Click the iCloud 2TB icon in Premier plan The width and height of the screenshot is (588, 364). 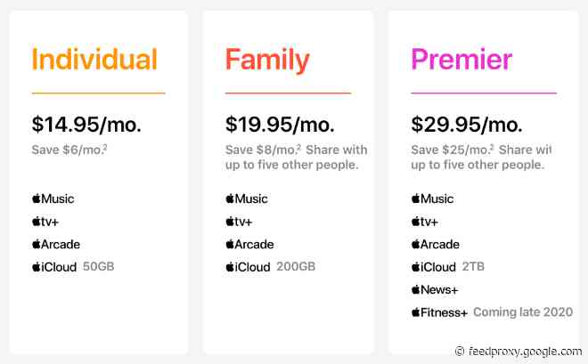click(x=433, y=266)
